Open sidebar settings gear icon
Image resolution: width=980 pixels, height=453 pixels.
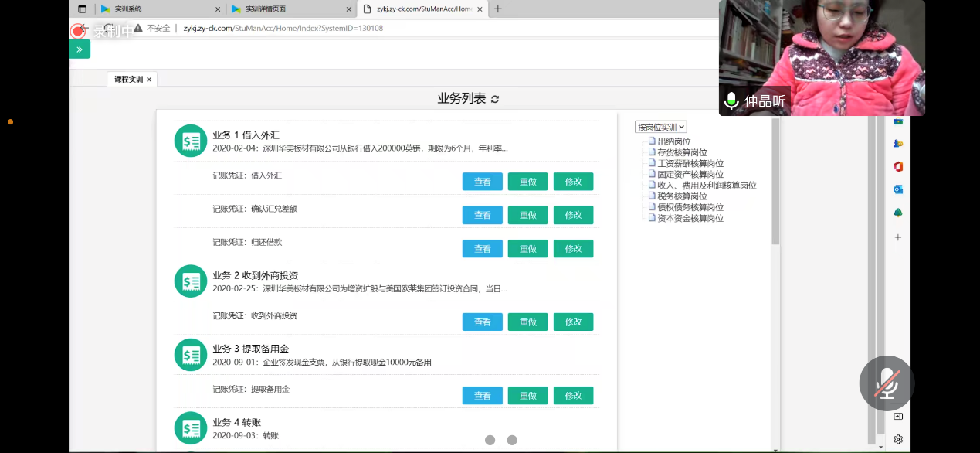coord(898,439)
